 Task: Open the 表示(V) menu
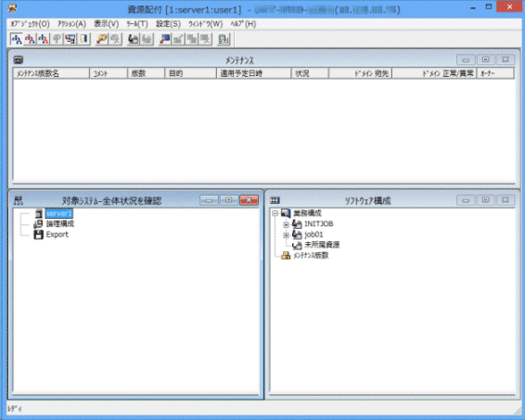tap(106, 24)
